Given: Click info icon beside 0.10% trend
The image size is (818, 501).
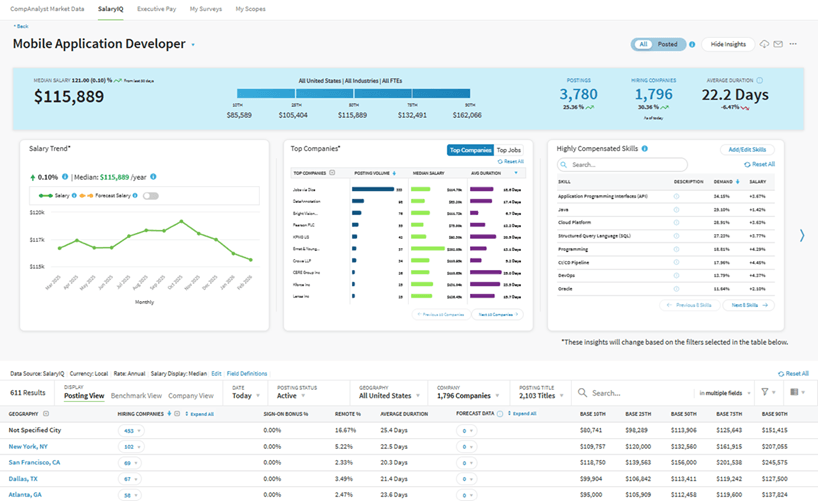Looking at the screenshot, I should 65,177.
